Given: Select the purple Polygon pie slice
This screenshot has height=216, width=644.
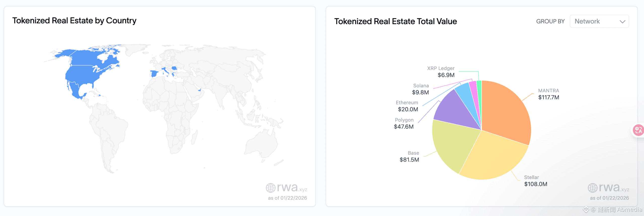Looking at the screenshot, I should [x=455, y=111].
